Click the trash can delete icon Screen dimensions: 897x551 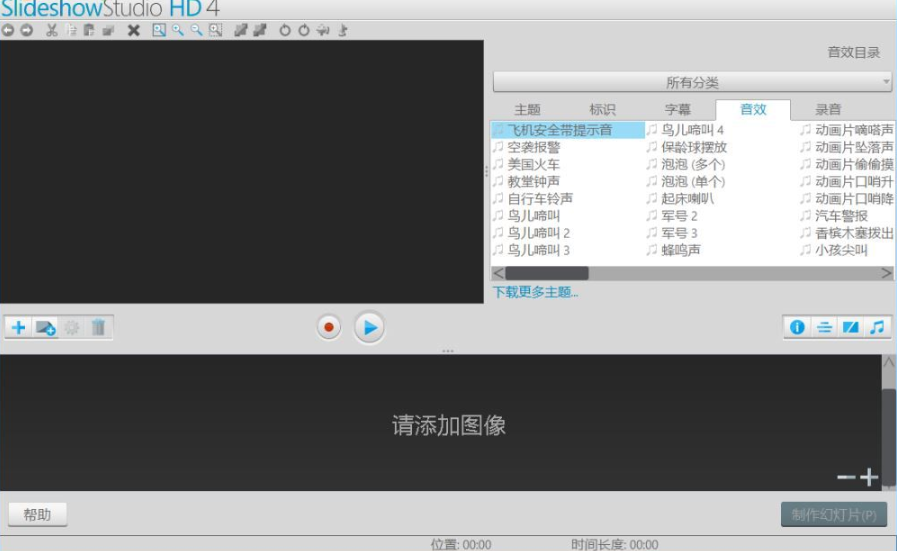click(98, 327)
